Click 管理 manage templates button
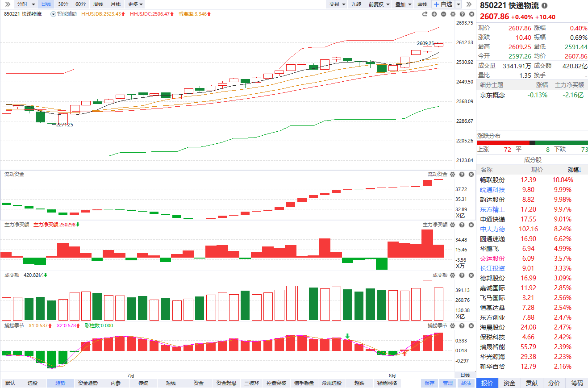Screen dimensions: 588x388 [447, 383]
